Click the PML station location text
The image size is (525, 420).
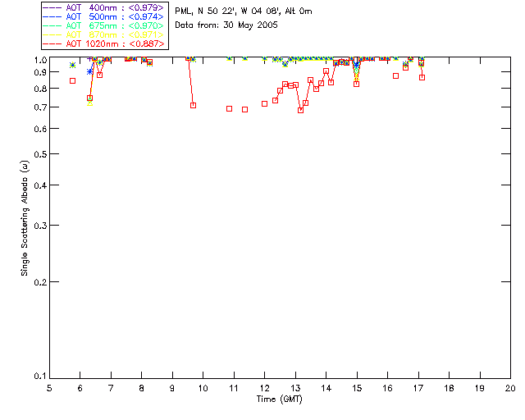tap(244, 11)
